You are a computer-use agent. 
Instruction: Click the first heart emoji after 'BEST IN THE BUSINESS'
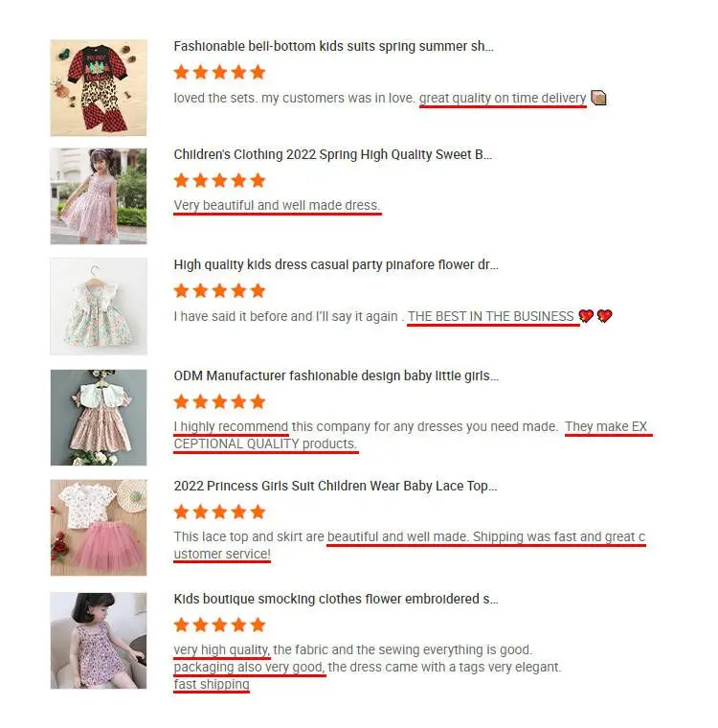click(586, 316)
